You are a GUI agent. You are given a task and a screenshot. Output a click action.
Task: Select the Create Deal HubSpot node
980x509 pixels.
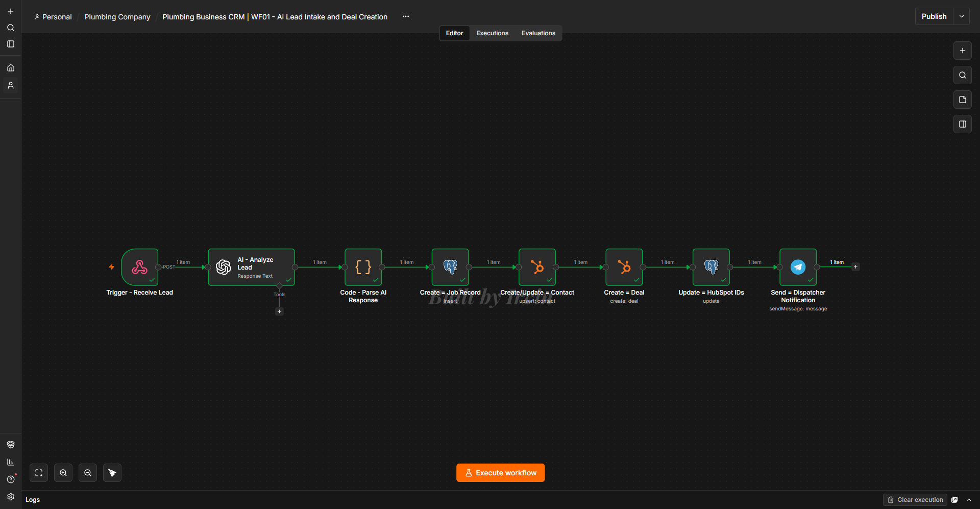pyautogui.click(x=624, y=267)
